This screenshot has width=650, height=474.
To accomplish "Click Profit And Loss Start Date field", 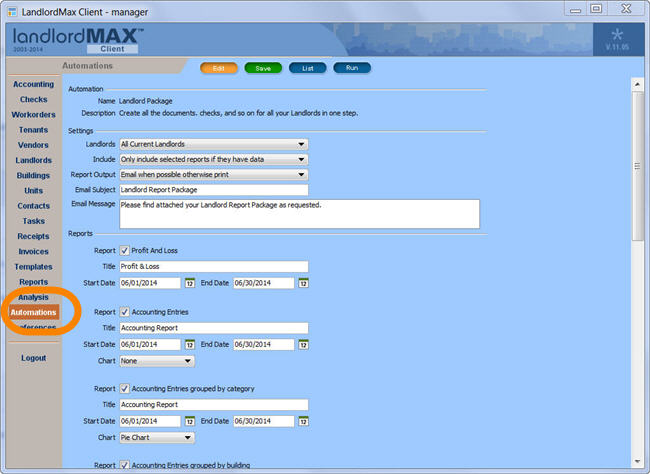I will pyautogui.click(x=150, y=283).
